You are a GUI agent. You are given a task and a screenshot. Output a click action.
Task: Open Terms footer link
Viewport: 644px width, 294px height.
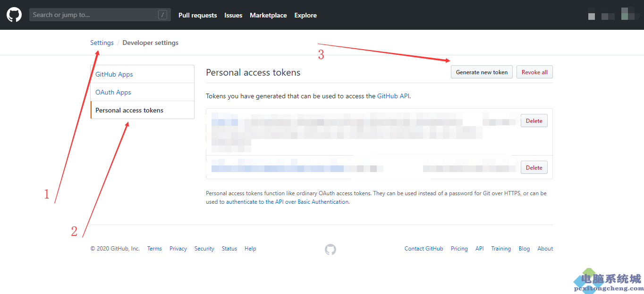coord(154,249)
